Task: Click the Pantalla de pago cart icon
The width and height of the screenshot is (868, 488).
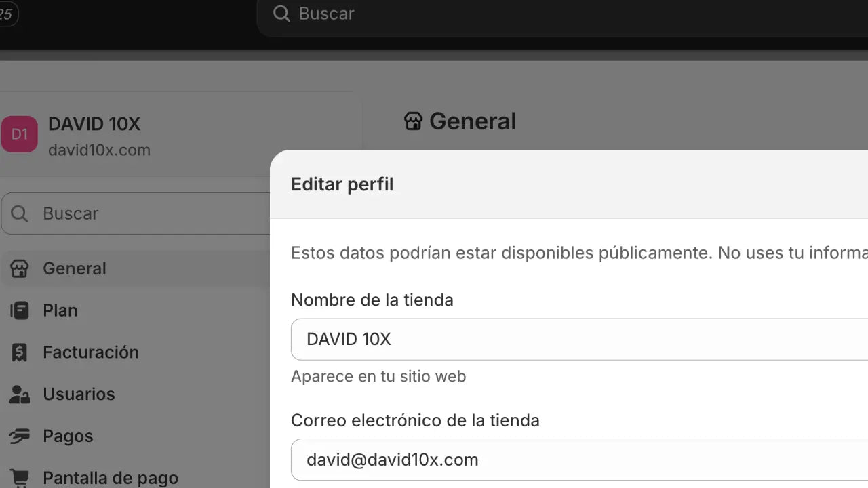Action: (20, 478)
